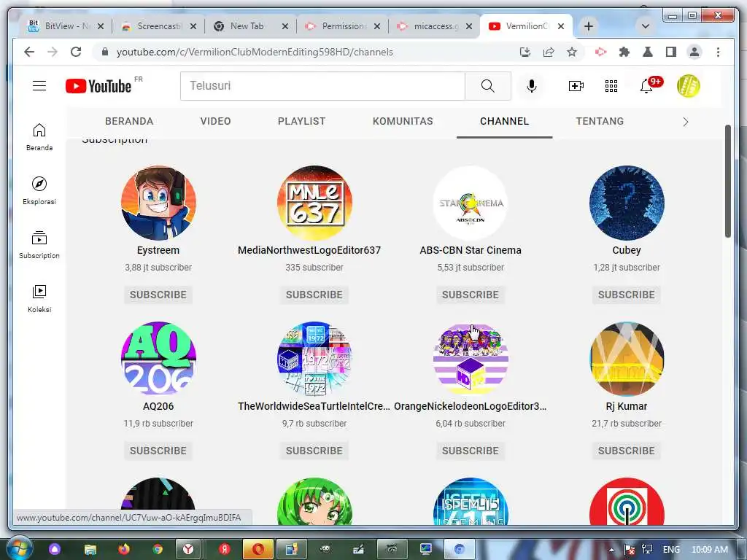
Task: Close the Permissions browser tab
Action: (377, 26)
